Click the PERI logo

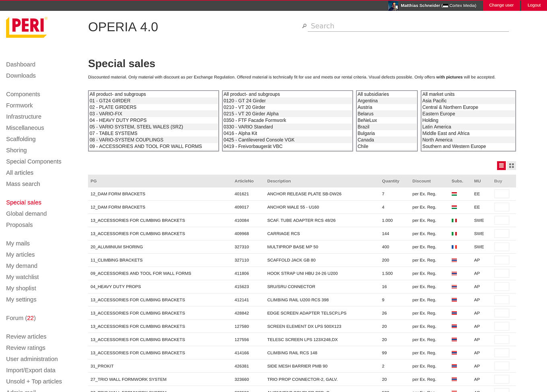click(27, 27)
